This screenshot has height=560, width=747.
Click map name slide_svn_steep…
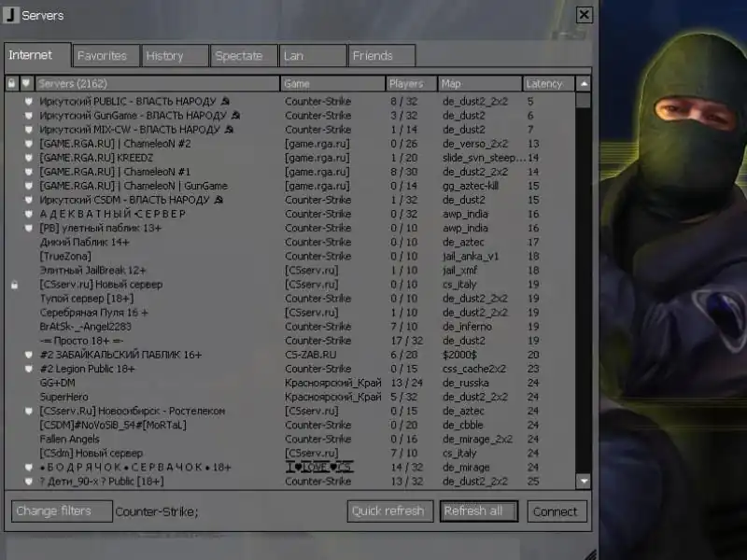pos(484,158)
